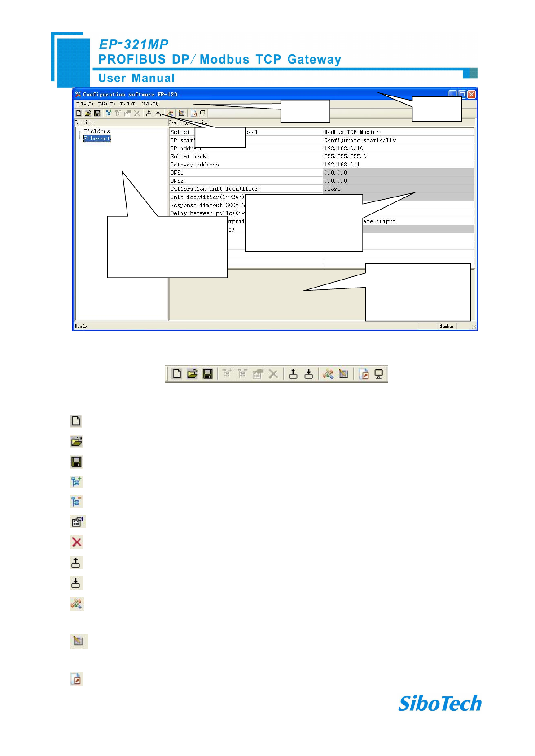Click Download arrow icon in the left legend list

point(76,583)
